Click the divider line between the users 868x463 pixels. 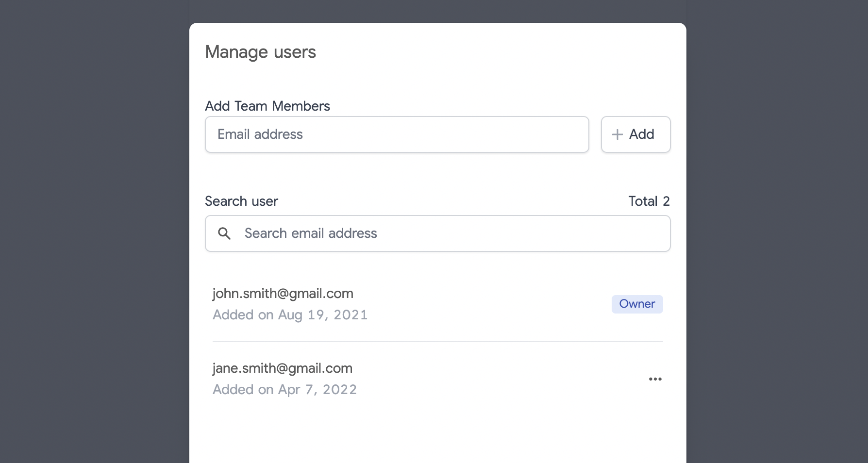coord(437,342)
